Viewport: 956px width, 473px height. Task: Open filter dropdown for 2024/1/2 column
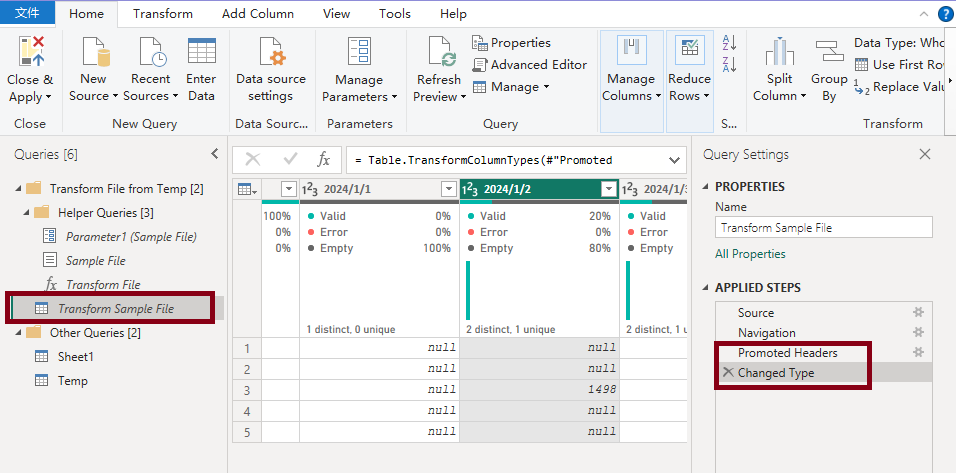coord(609,190)
